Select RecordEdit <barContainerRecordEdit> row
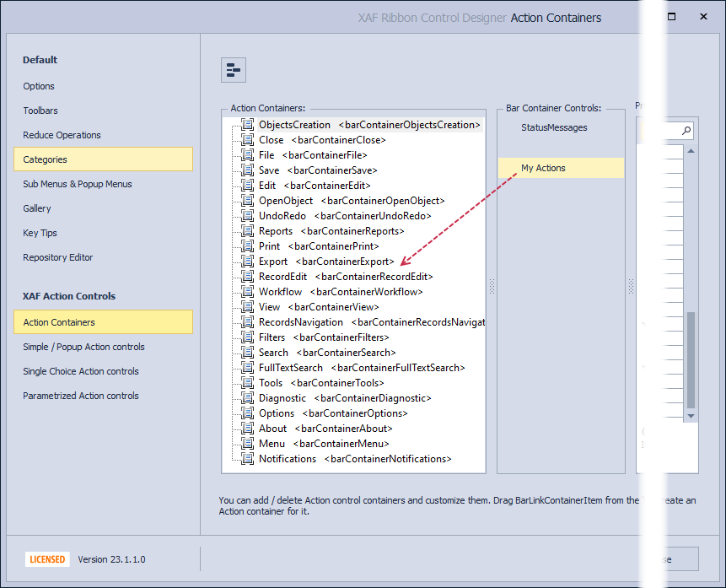 pyautogui.click(x=346, y=277)
